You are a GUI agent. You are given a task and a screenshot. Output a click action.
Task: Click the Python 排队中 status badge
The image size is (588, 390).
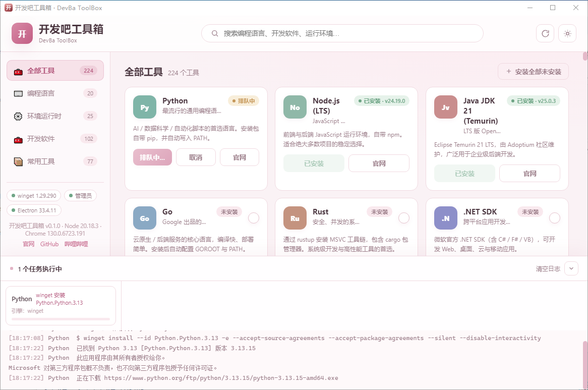[244, 101]
